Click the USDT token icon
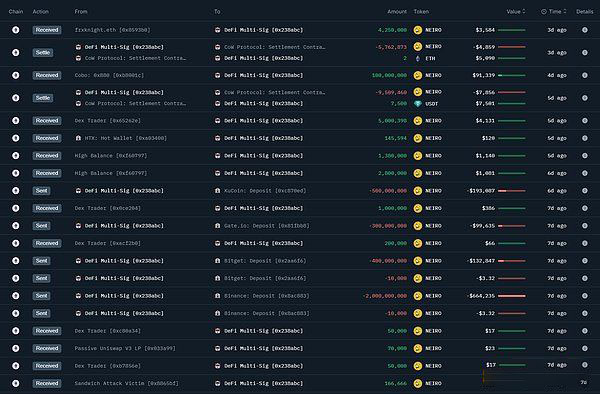The image size is (600, 394). point(417,104)
